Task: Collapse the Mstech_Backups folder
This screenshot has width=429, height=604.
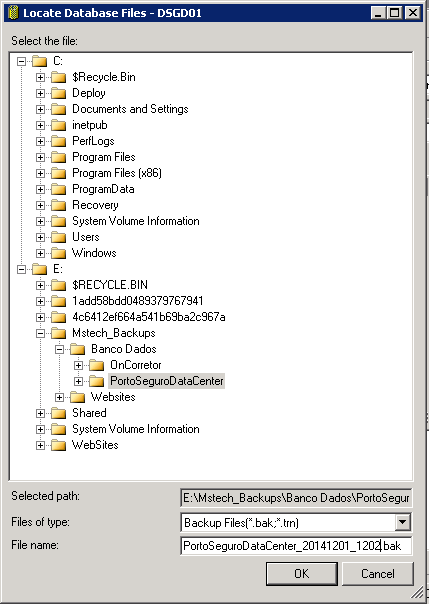Action: 40,333
